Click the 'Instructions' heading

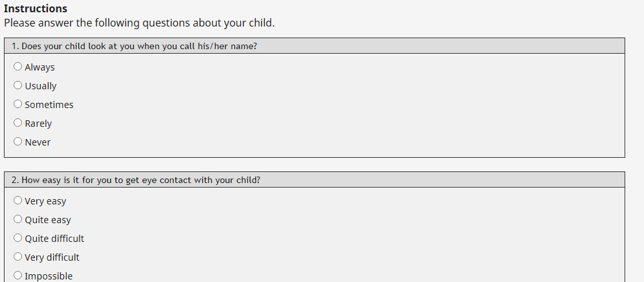coord(36,9)
